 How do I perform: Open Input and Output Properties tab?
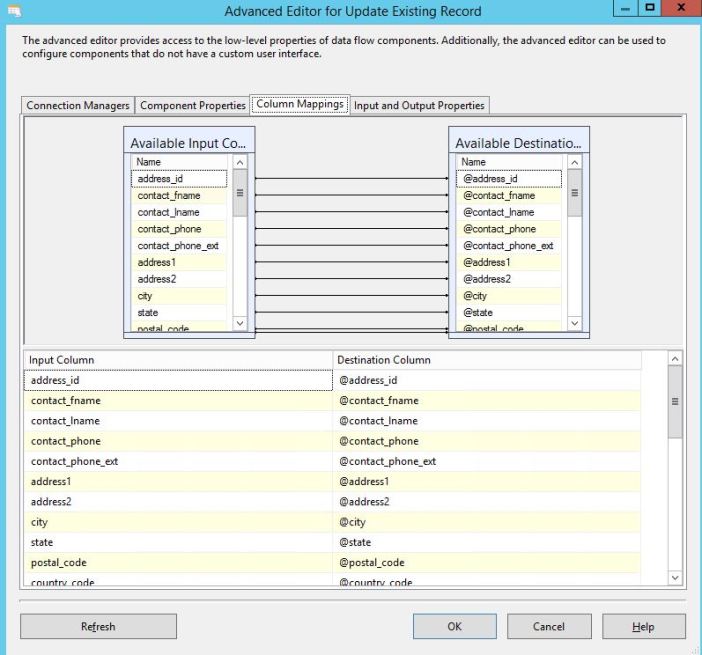[419, 105]
